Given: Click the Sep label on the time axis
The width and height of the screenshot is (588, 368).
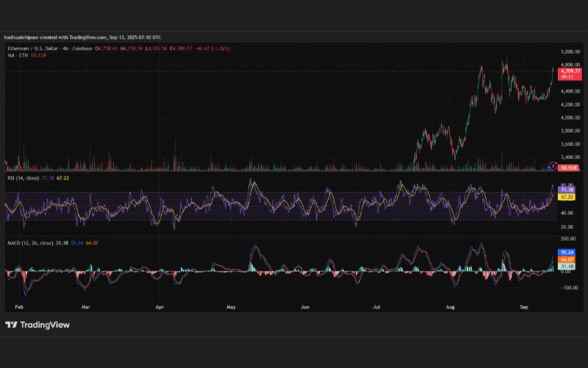Looking at the screenshot, I should (524, 307).
